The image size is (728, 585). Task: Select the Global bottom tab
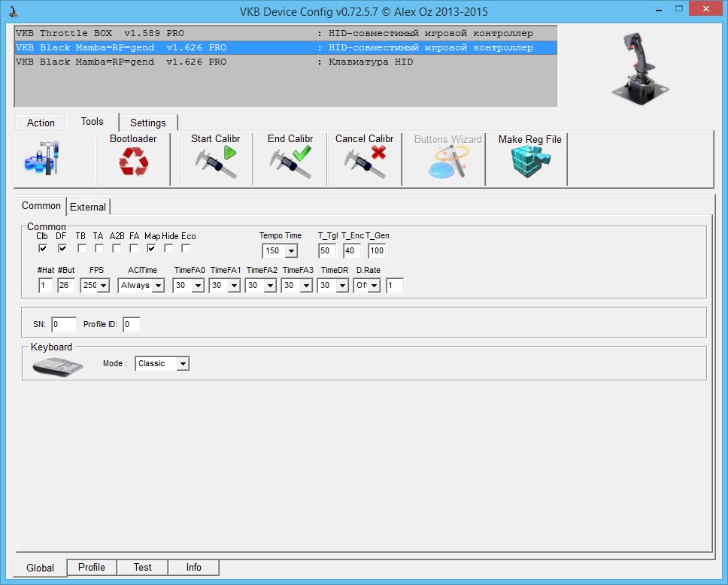pyautogui.click(x=41, y=568)
